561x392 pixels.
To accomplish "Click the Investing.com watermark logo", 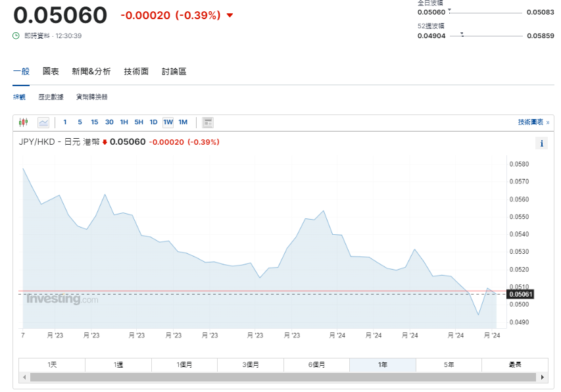I will pyautogui.click(x=62, y=299).
